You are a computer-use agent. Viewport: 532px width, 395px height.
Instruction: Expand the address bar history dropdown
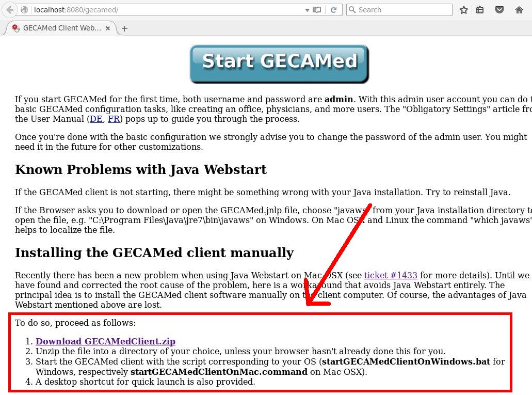click(x=308, y=10)
